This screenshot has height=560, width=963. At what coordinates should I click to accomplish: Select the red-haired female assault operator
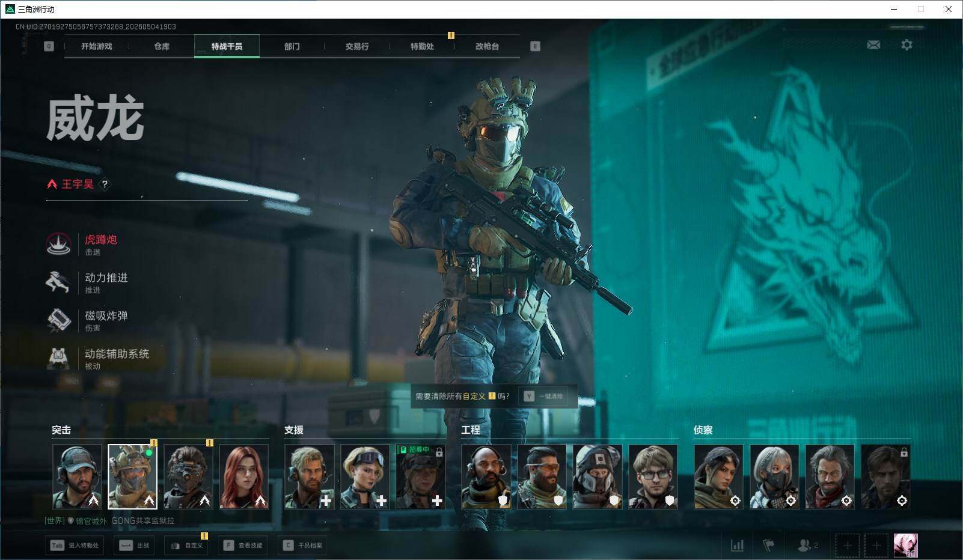pyautogui.click(x=243, y=476)
